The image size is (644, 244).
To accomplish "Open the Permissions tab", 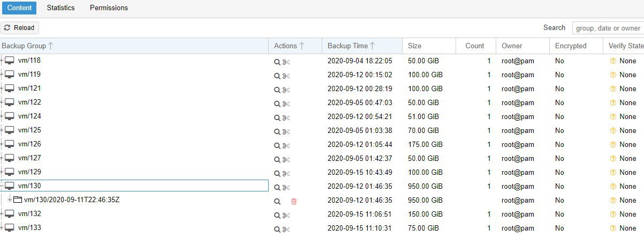I will point(109,8).
